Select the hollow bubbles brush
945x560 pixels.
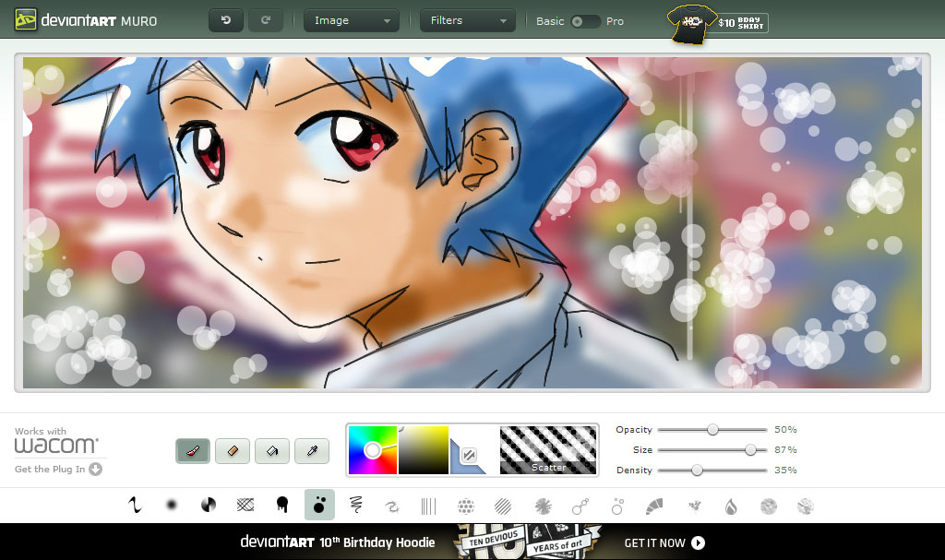click(x=617, y=506)
